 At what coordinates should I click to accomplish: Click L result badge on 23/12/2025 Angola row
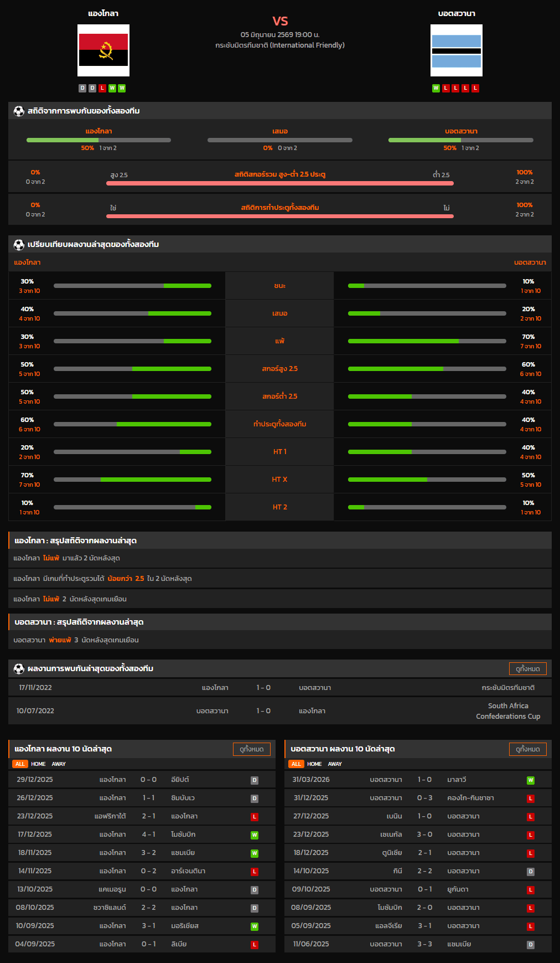255,817
